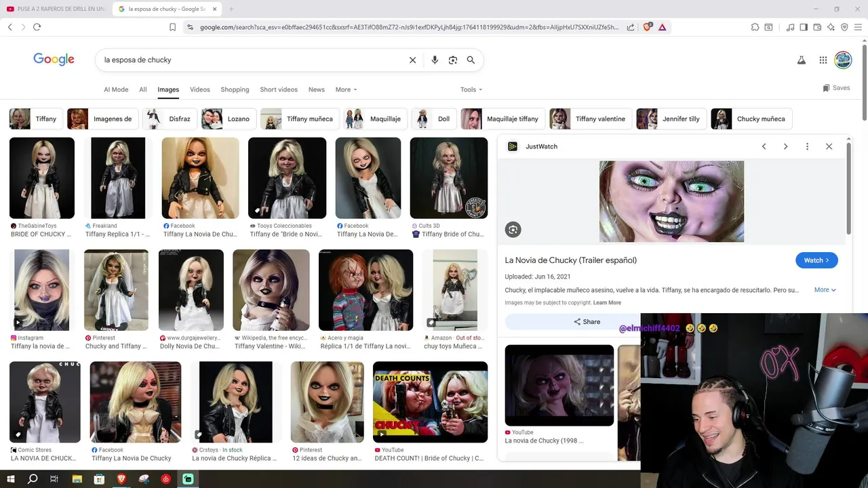
Task: Switch to the YouTube drill rappers browser tab
Action: pos(56,9)
